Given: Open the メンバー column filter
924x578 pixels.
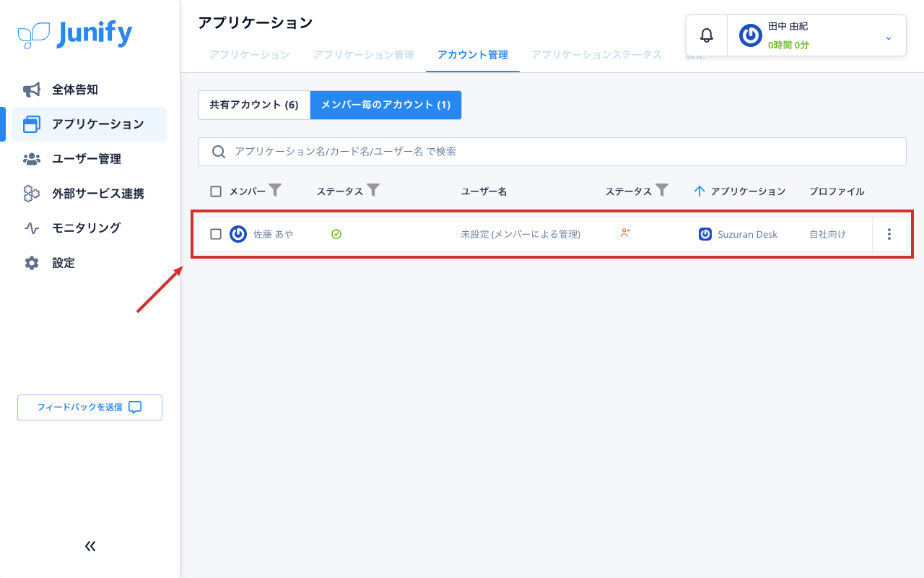Looking at the screenshot, I should coord(275,190).
